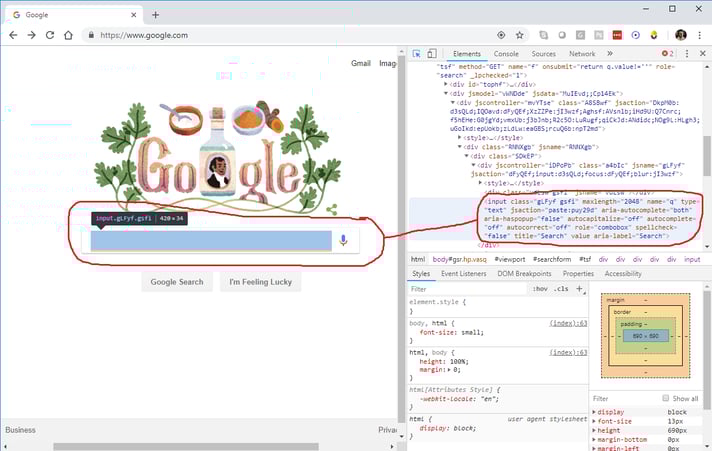Switch to the Network tab
Screen dimensions: 712x451
(582, 54)
